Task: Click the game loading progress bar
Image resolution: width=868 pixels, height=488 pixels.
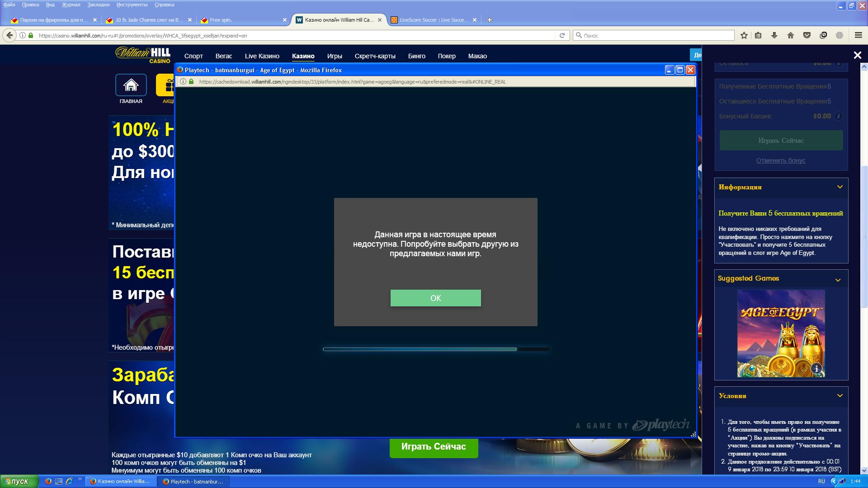Action: (436, 349)
